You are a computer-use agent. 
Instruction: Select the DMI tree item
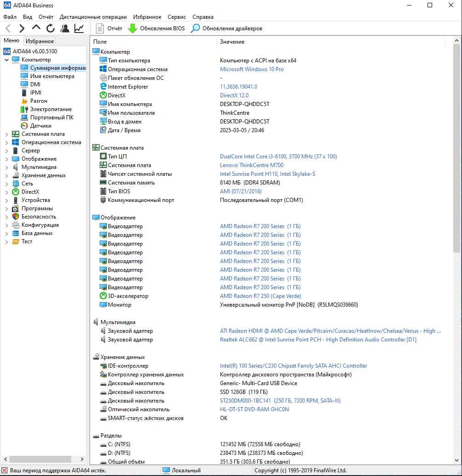[x=35, y=84]
